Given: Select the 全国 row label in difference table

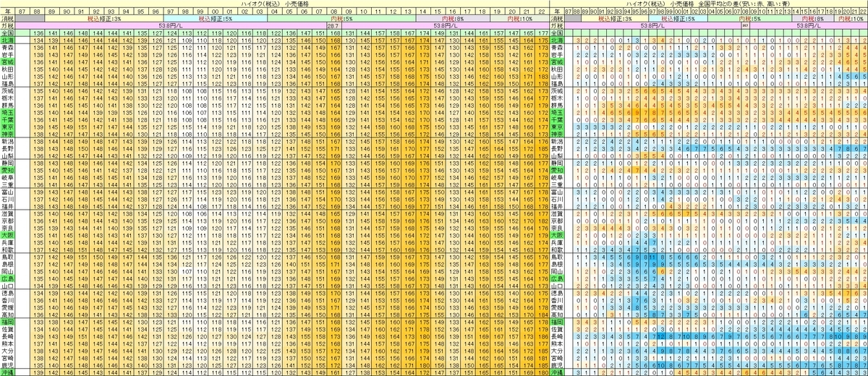Looking at the screenshot, I should (557, 33).
